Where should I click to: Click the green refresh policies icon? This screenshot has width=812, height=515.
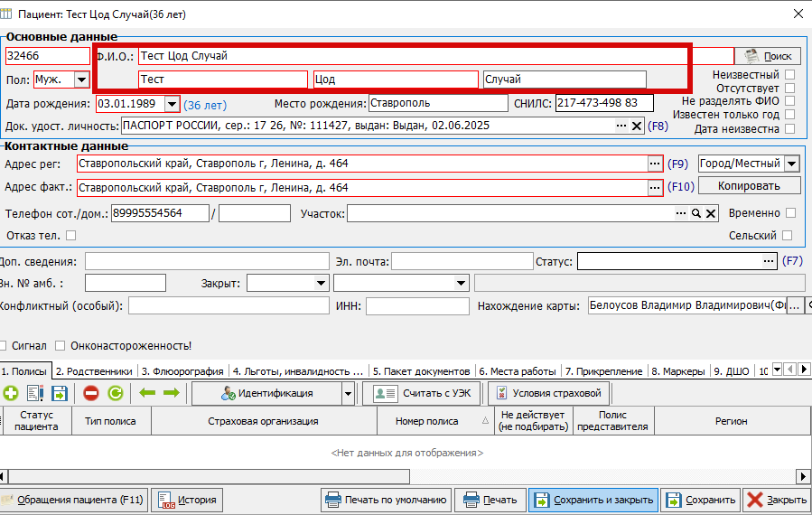[x=116, y=393]
